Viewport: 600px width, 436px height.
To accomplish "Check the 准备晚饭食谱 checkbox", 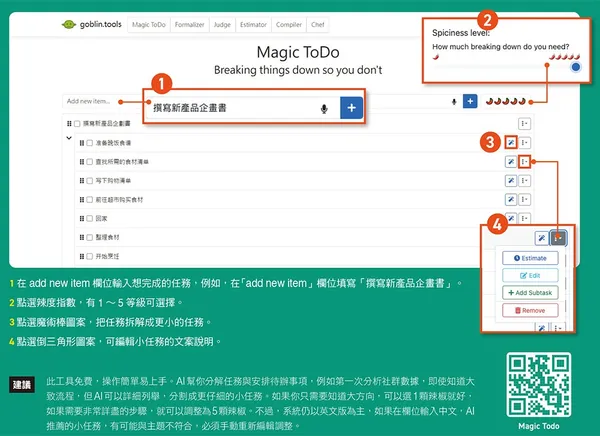I will pyautogui.click(x=90, y=143).
